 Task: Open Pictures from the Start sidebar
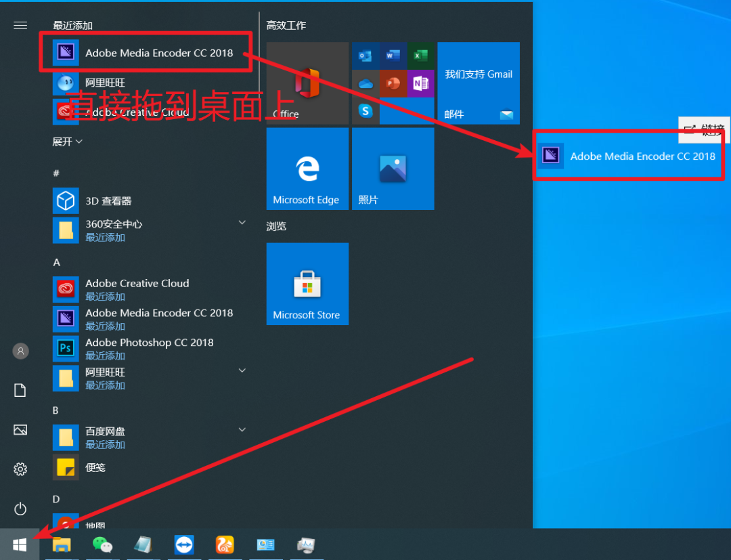coord(20,429)
